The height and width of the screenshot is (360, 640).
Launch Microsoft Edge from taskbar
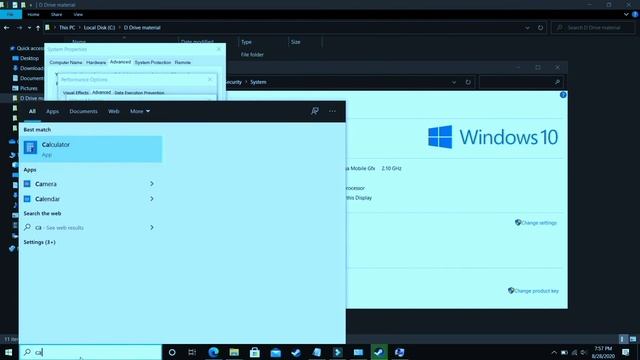[213, 352]
